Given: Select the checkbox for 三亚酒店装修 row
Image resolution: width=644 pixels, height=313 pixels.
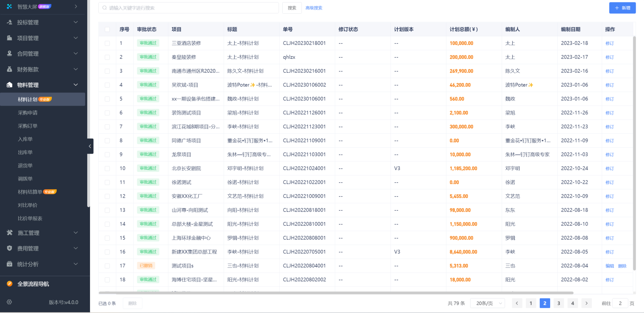Looking at the screenshot, I should click(107, 43).
